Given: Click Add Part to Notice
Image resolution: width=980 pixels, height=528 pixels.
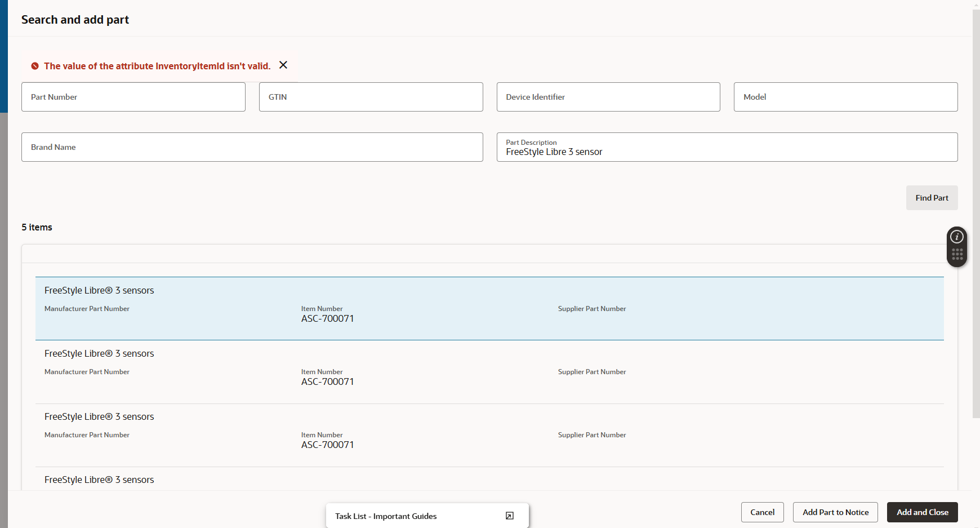Looking at the screenshot, I should pos(835,512).
